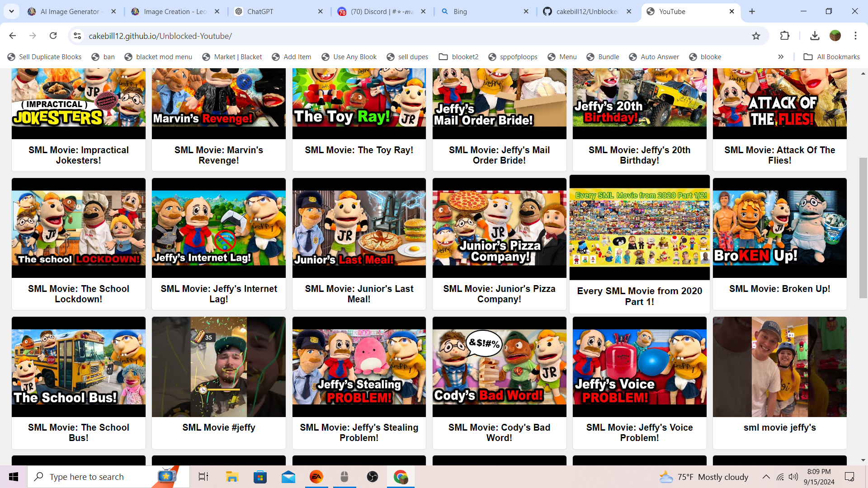Open Microsoft Store from the taskbar
Viewport: 868px width, 488px height.
(260, 477)
